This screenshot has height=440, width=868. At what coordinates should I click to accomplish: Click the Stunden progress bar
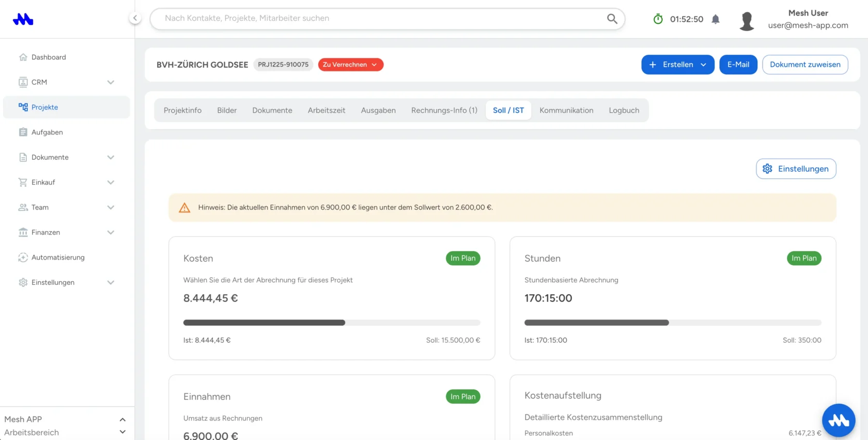pyautogui.click(x=673, y=323)
